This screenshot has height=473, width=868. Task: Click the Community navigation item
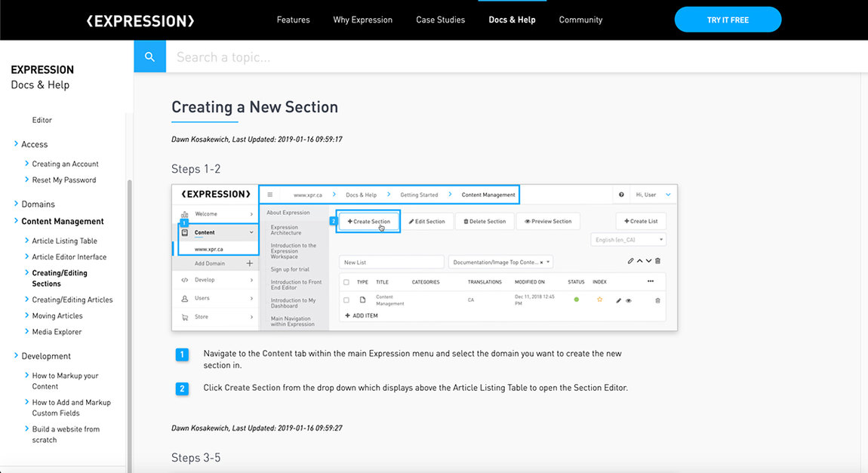tap(580, 20)
